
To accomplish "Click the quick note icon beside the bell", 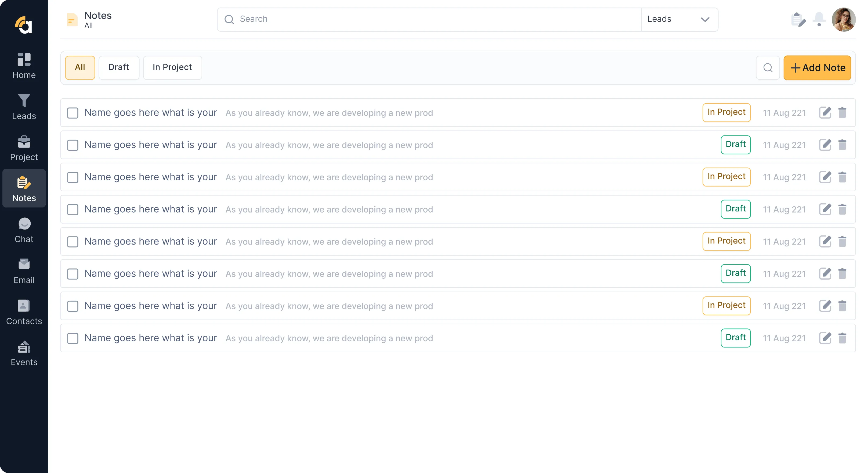I will 798,20.
